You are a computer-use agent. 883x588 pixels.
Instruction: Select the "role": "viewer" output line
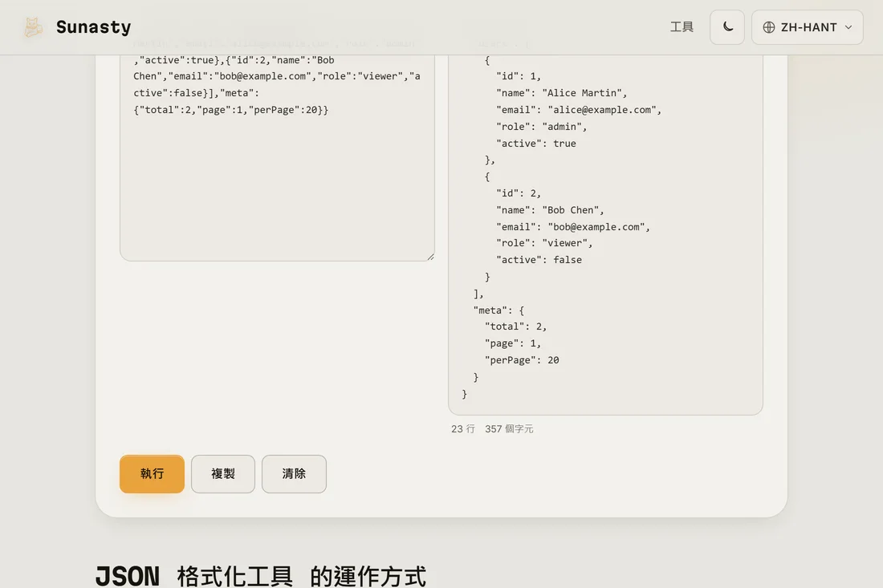[x=544, y=243]
